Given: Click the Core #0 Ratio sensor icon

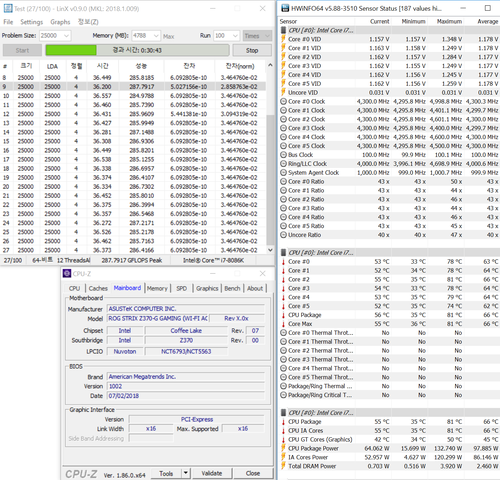Looking at the screenshot, I should [283, 181].
